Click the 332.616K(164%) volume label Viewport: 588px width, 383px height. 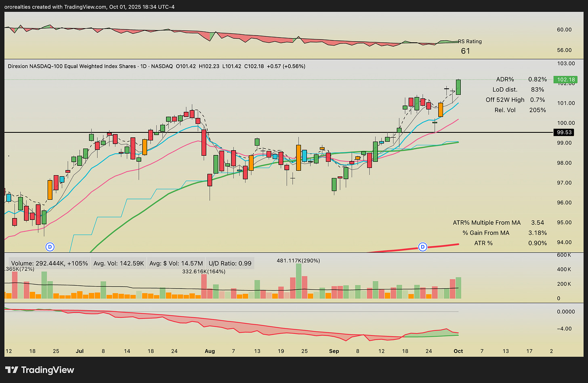(204, 272)
